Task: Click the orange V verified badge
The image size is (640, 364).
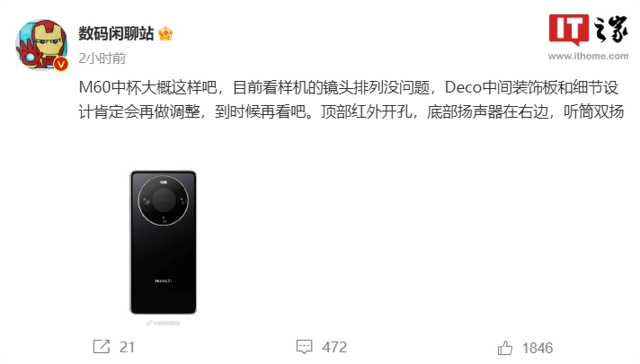Action: coord(61,64)
